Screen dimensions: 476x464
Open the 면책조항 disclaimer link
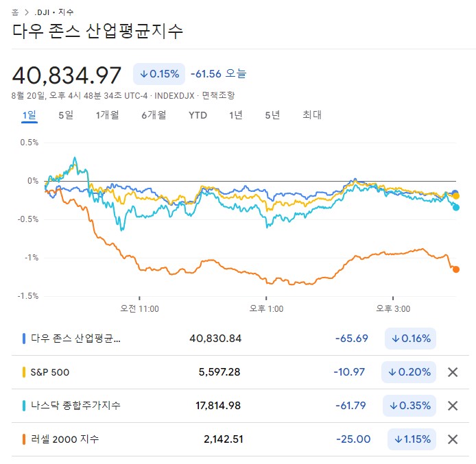click(218, 95)
